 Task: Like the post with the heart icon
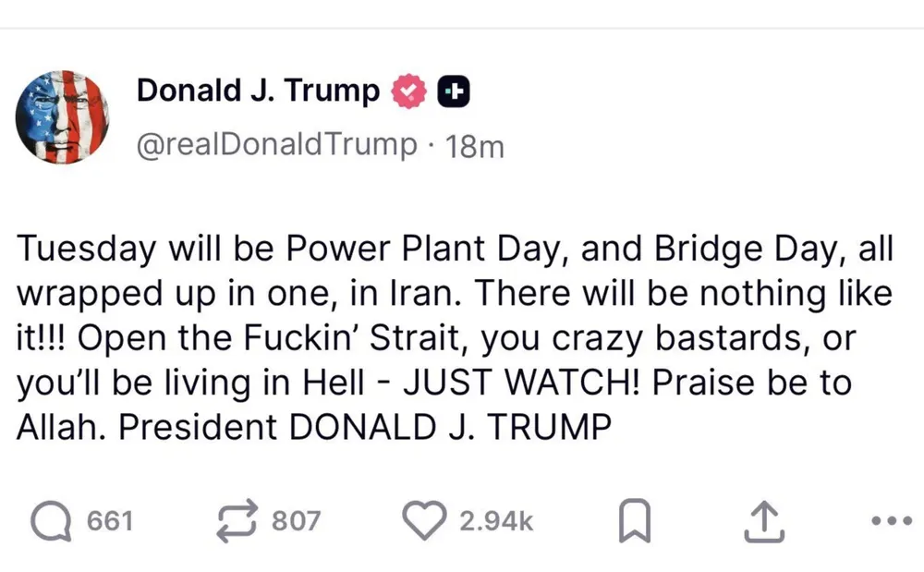[x=426, y=521]
